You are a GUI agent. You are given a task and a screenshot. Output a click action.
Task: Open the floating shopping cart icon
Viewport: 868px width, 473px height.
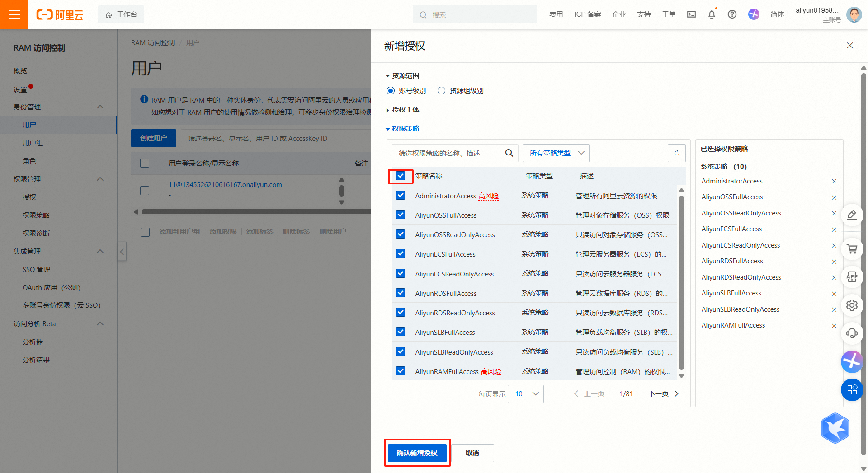pos(852,249)
